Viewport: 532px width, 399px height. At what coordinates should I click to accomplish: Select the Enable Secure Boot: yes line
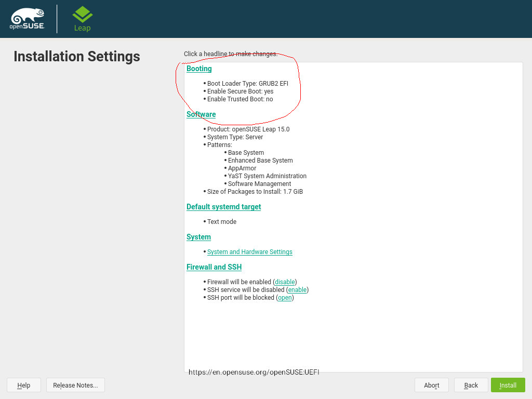point(240,91)
